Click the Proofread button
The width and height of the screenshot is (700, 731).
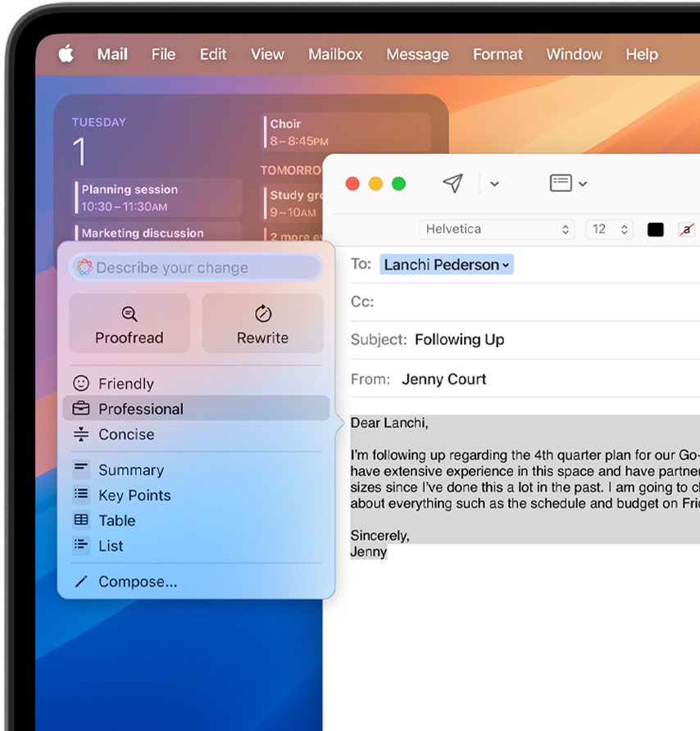coord(129,324)
